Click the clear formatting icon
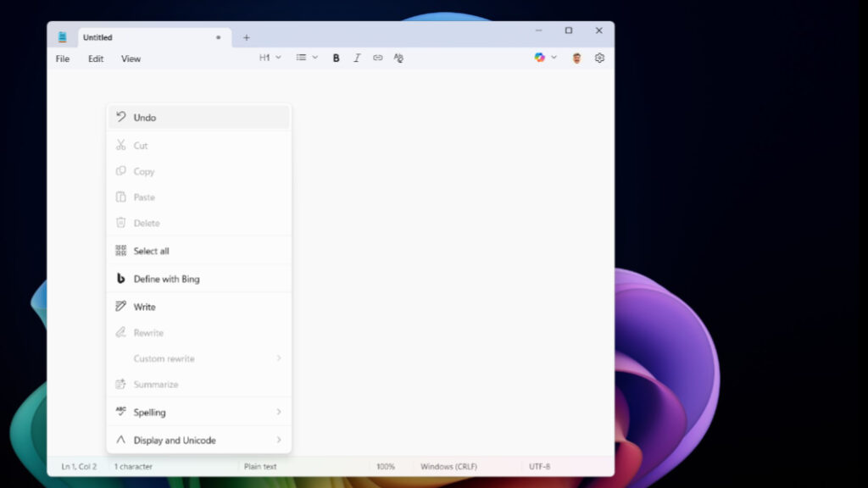Screen dimensions: 868x488 tap(398, 58)
